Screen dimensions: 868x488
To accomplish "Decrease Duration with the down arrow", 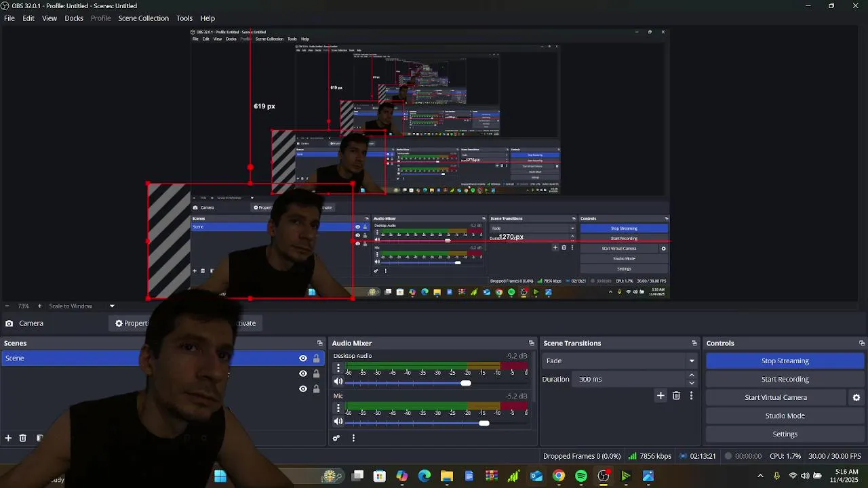I will pos(692,383).
